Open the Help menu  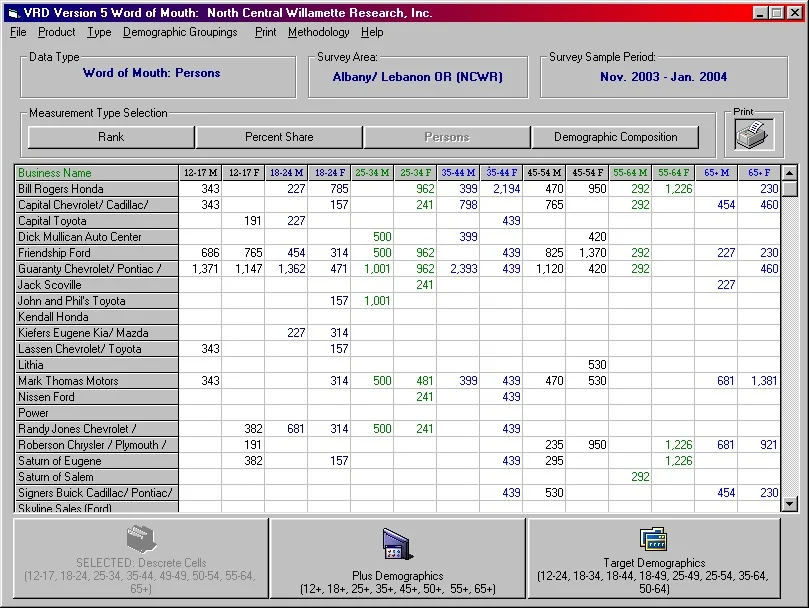pos(372,32)
